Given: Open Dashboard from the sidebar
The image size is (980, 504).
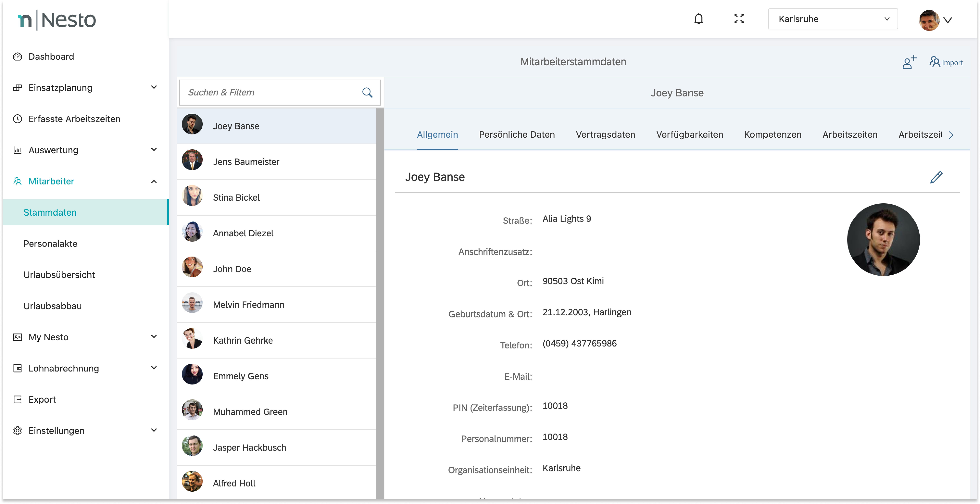Looking at the screenshot, I should pos(51,57).
